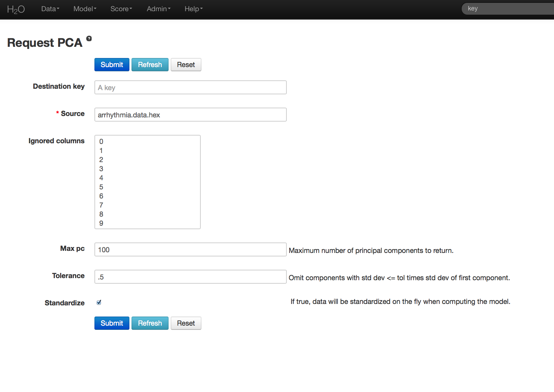Viewport: 554px width, 392px height.
Task: Click the bottom Reset button
Action: click(x=186, y=323)
